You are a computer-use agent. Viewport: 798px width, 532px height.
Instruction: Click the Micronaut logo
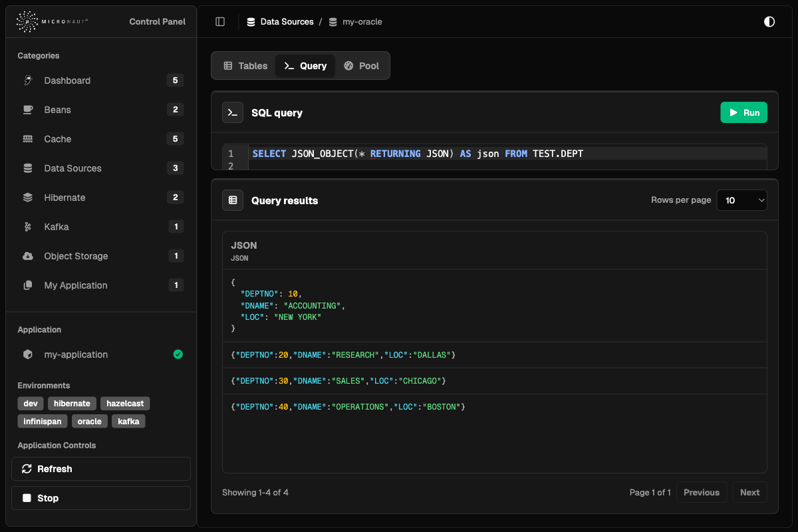coord(52,22)
